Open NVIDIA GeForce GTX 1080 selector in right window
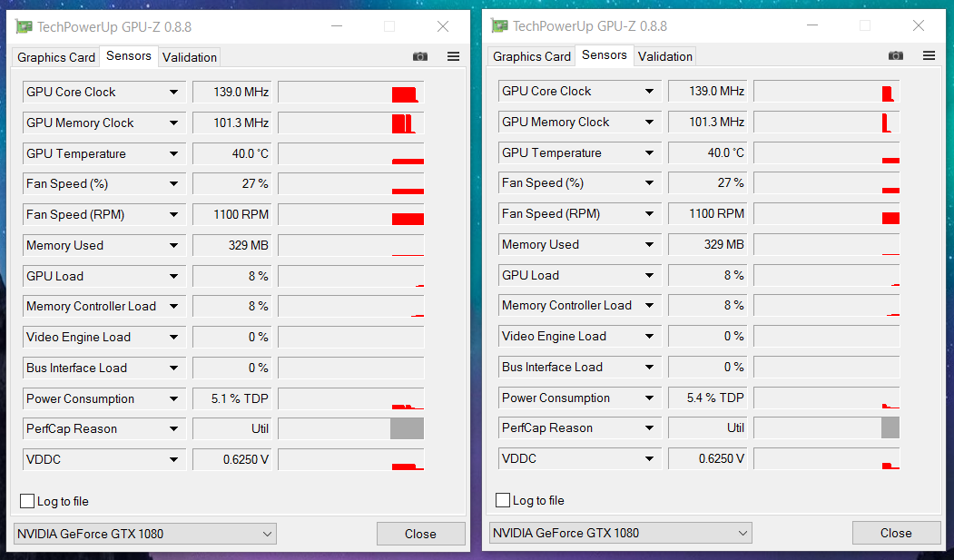 point(621,534)
